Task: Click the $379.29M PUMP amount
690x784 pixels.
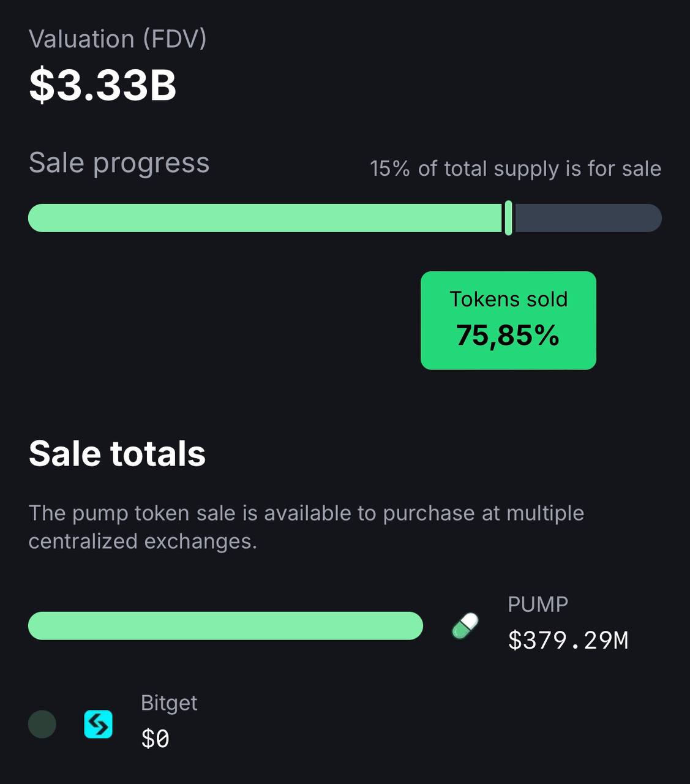Action: click(568, 641)
